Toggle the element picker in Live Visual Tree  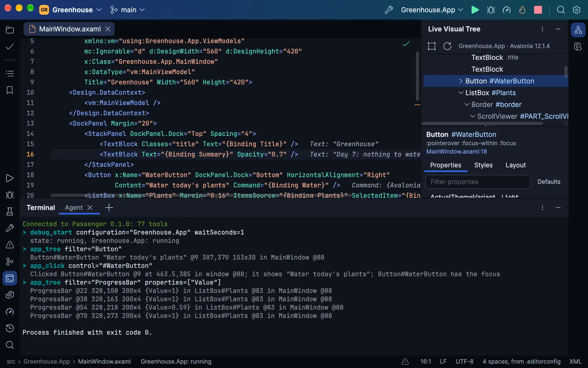[x=432, y=46]
